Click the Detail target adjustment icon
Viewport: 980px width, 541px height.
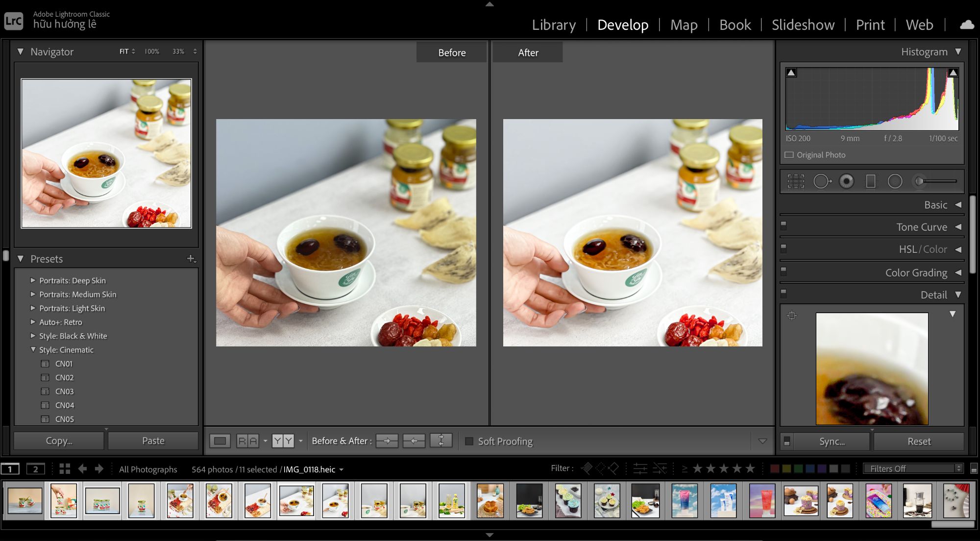point(792,316)
